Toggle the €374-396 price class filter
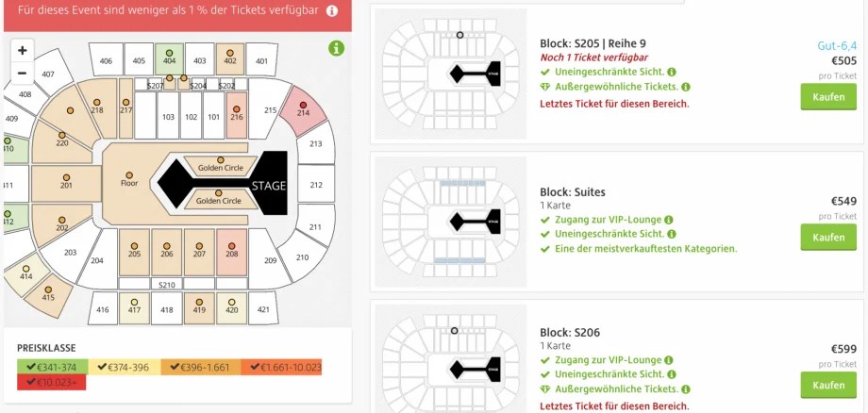The image size is (868, 413). [x=125, y=367]
